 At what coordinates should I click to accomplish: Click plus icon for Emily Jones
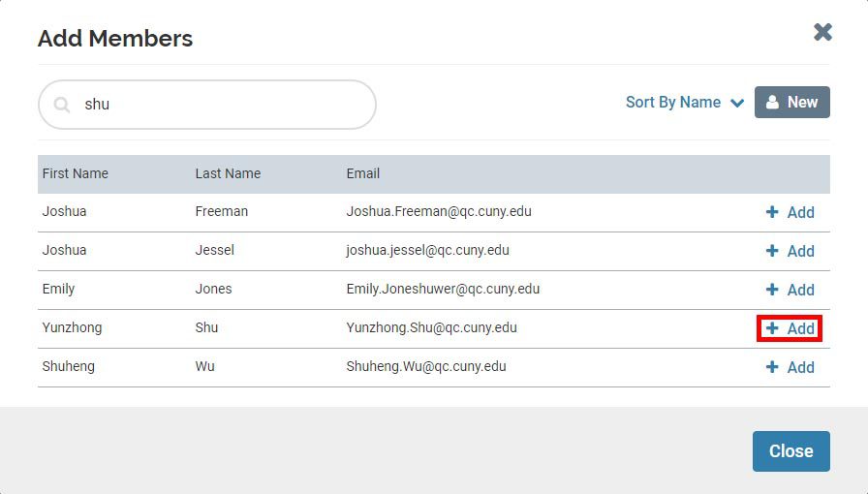click(x=772, y=290)
